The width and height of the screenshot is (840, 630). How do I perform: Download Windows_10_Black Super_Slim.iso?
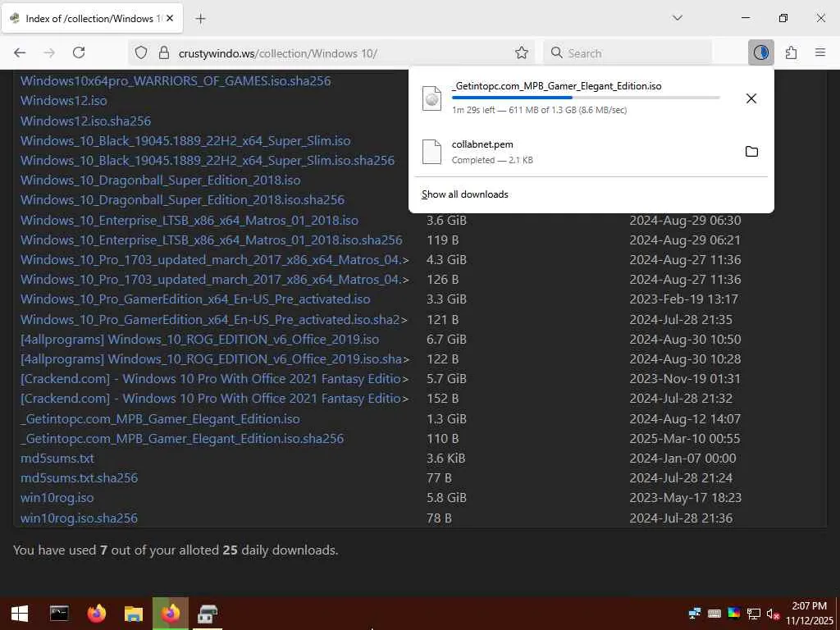[185, 141]
